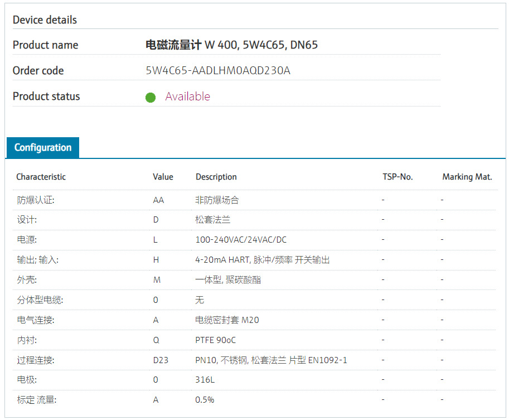Image resolution: width=509 pixels, height=420 pixels.
Task: Click the Order code label
Action: (38, 70)
